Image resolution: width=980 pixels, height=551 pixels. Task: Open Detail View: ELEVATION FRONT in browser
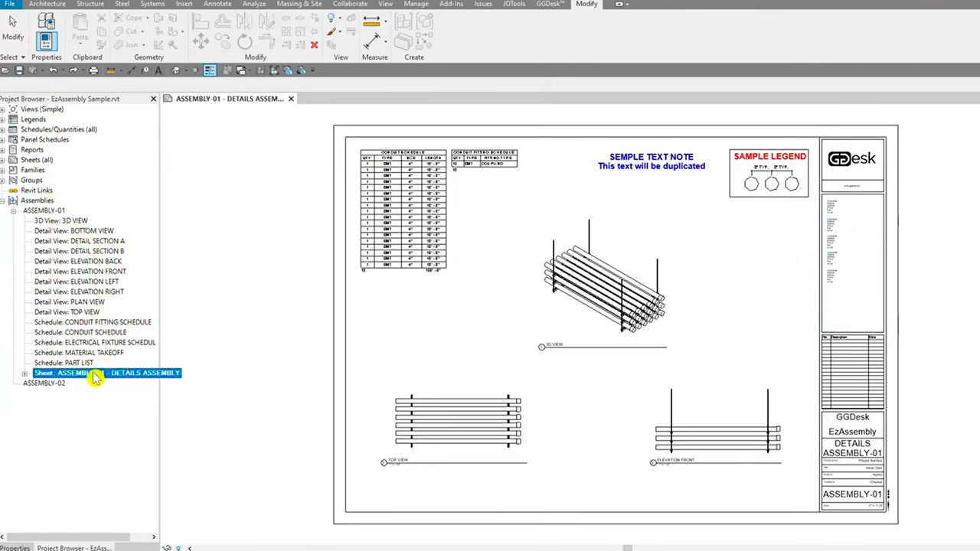click(x=80, y=271)
